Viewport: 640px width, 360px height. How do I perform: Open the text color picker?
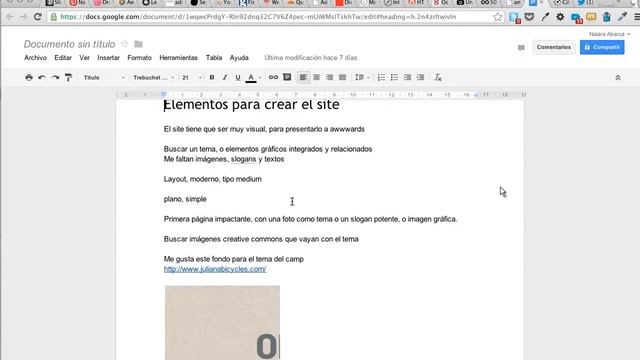(x=251, y=78)
